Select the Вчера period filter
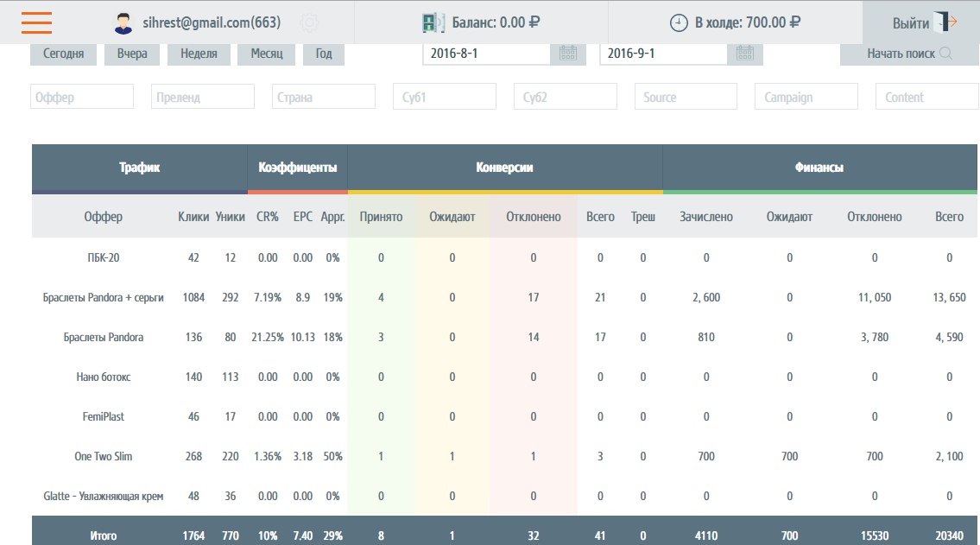This screenshot has height=545, width=980. point(132,54)
